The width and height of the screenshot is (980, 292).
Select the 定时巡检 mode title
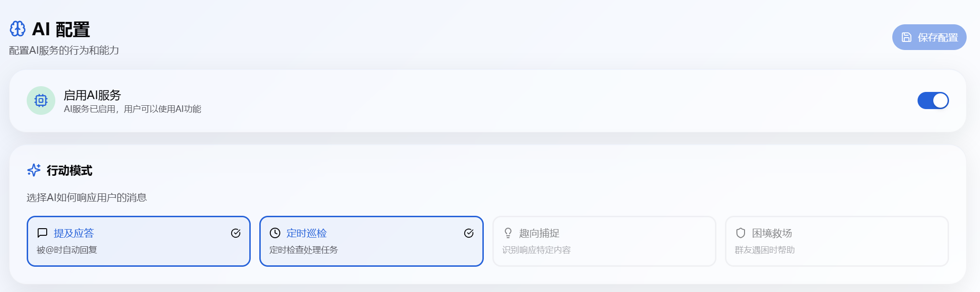click(x=306, y=233)
